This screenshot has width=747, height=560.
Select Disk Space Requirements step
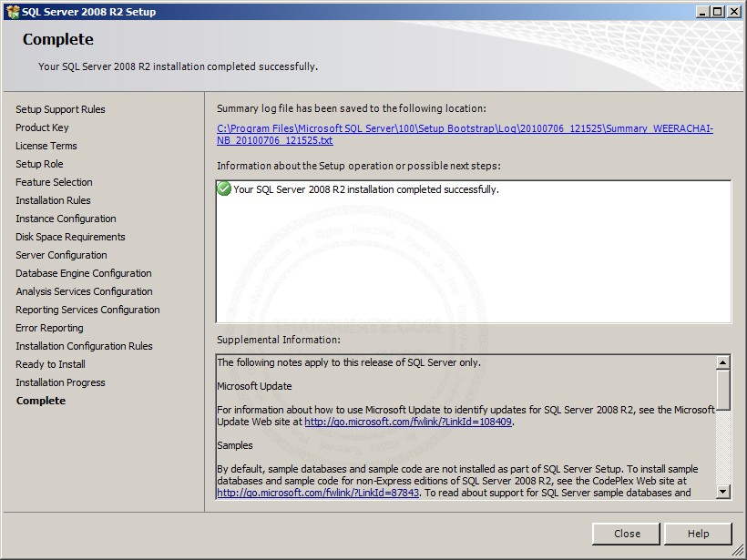click(x=70, y=237)
